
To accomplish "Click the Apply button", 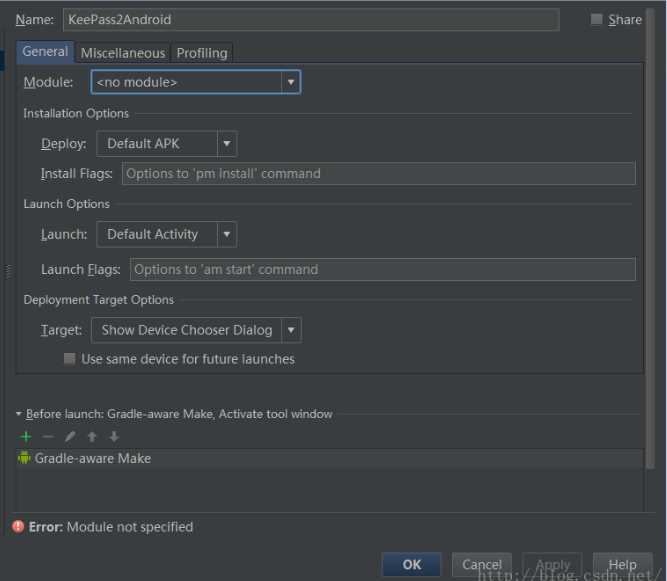I will [x=552, y=564].
